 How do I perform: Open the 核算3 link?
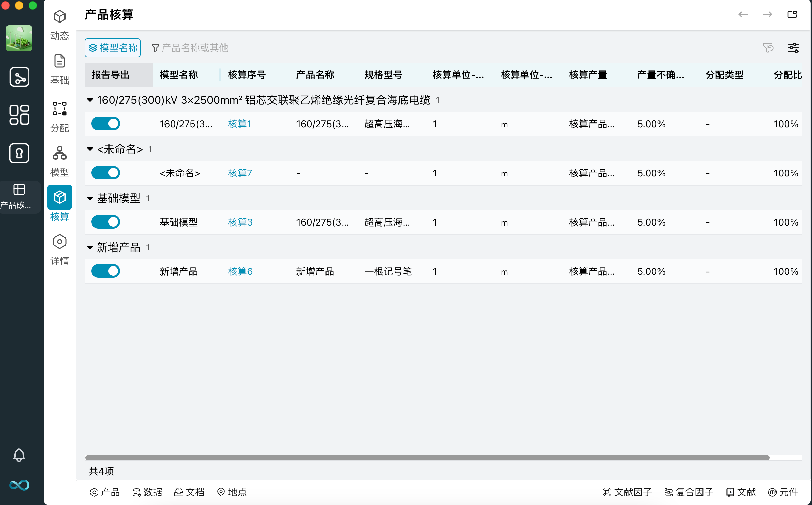pos(240,222)
